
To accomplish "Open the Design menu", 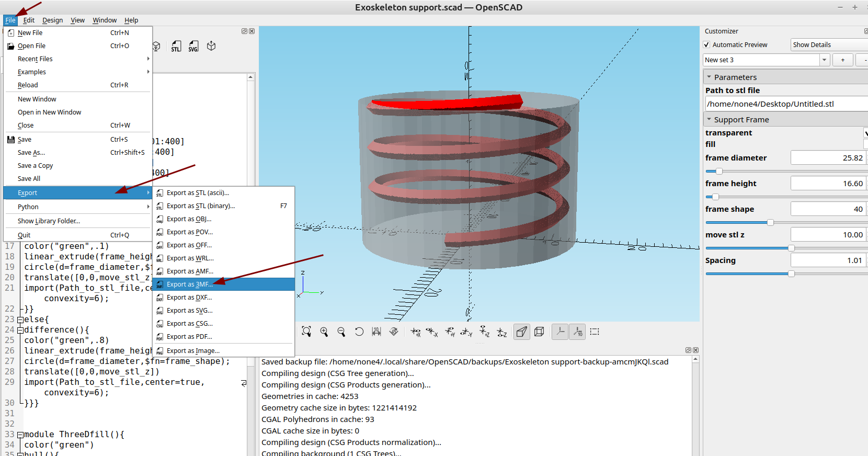I will tap(52, 20).
